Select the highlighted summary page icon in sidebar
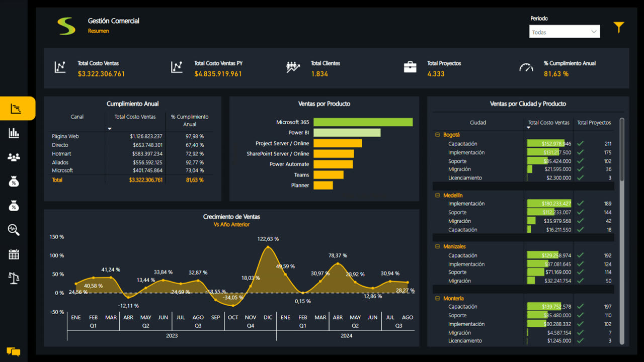644x362 pixels. click(17, 108)
